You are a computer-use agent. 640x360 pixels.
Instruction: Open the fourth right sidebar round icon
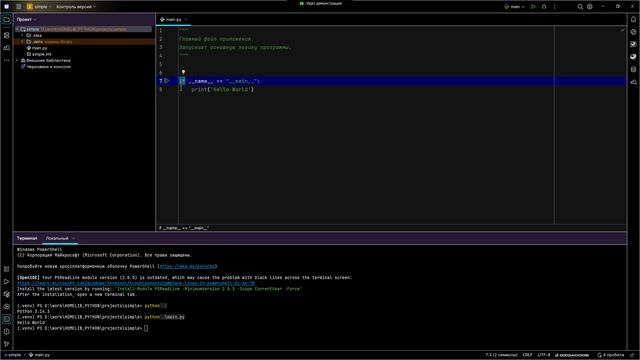click(633, 57)
